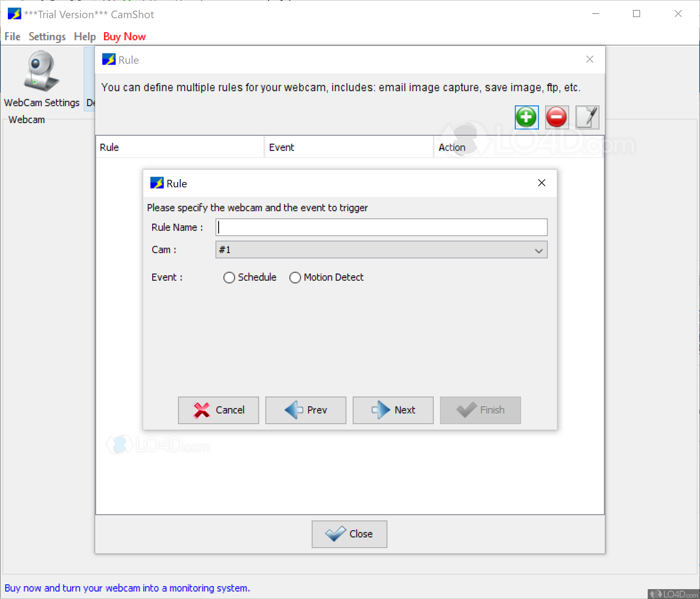The height and width of the screenshot is (599, 700).
Task: Close the inner Rule wizard dialog
Action: (x=542, y=183)
